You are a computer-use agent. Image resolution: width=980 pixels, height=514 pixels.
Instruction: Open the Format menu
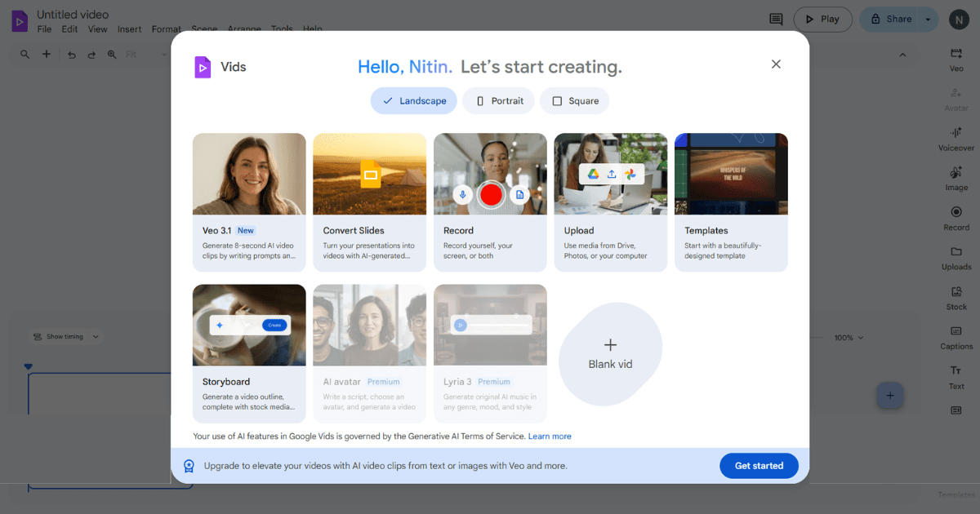(x=166, y=29)
